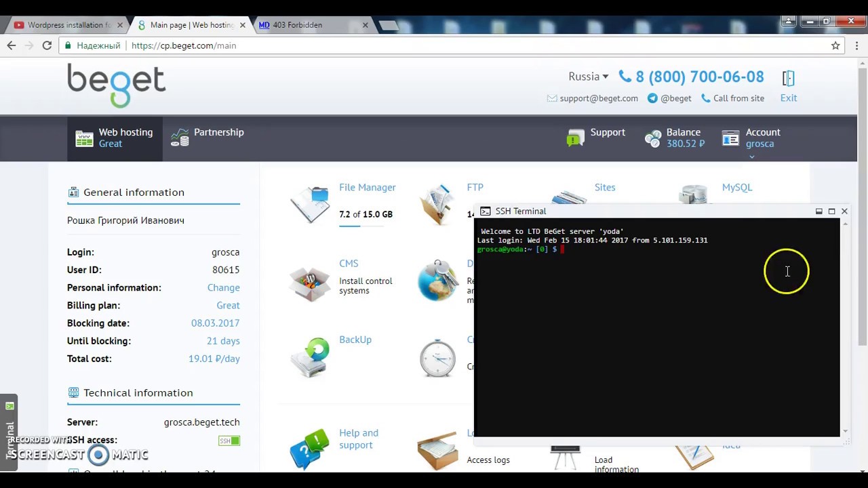Click the Account card icon
Image resolution: width=868 pixels, height=488 pixels.
(730, 138)
